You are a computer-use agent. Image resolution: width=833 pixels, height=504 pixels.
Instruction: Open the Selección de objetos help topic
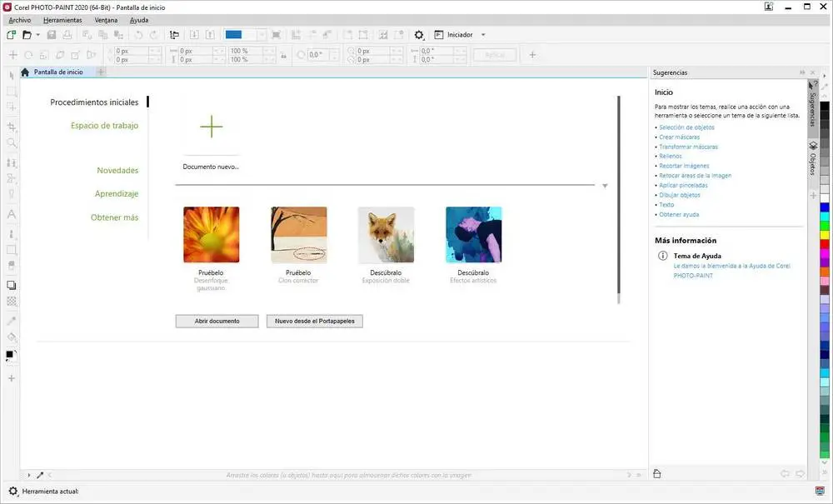(686, 127)
